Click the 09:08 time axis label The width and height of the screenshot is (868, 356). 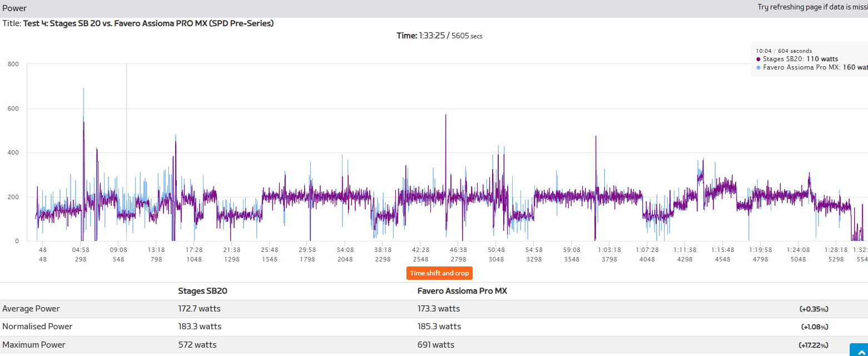point(118,250)
